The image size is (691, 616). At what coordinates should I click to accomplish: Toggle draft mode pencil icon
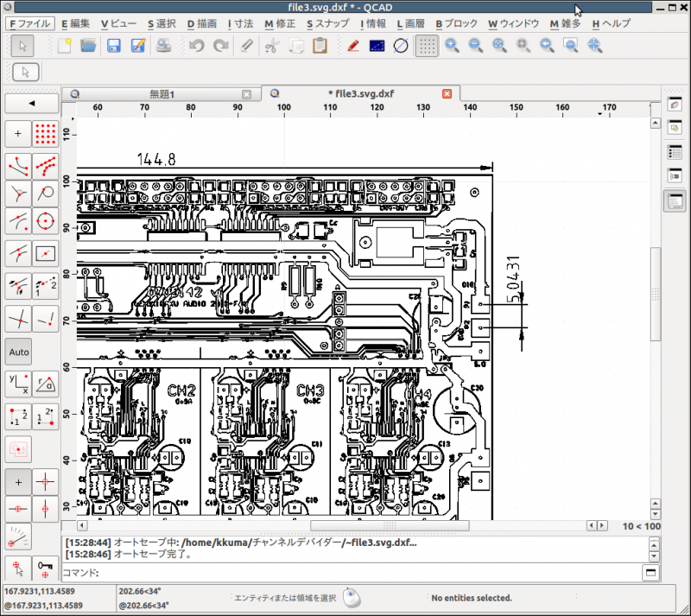pos(352,46)
